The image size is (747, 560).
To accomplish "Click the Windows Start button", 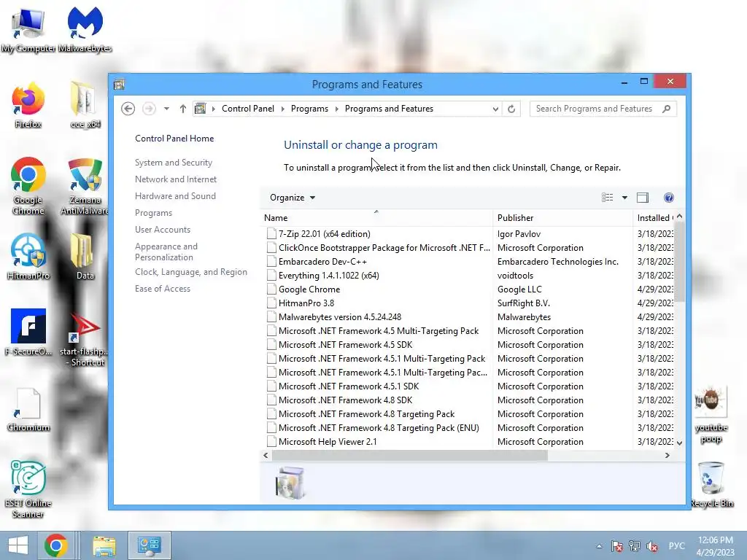I will click(x=18, y=545).
